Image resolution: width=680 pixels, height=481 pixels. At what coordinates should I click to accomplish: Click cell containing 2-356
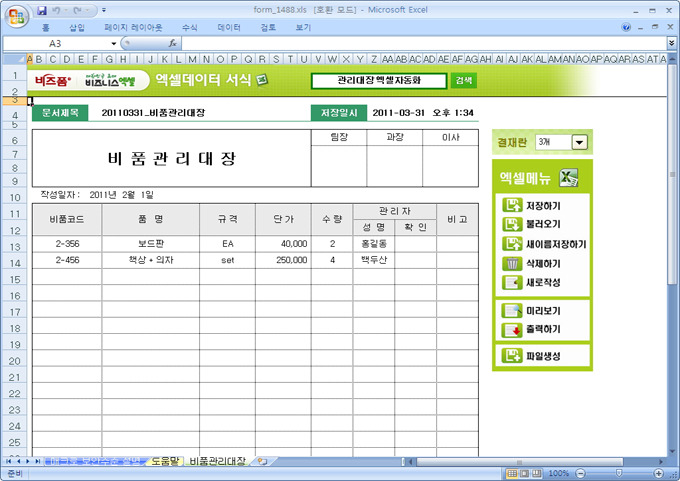(67, 244)
